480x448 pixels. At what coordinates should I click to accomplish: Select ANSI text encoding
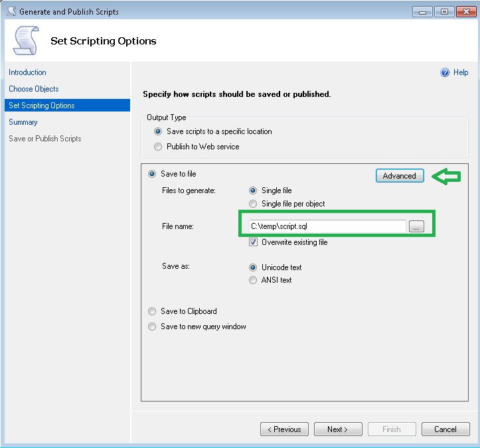coord(253,280)
